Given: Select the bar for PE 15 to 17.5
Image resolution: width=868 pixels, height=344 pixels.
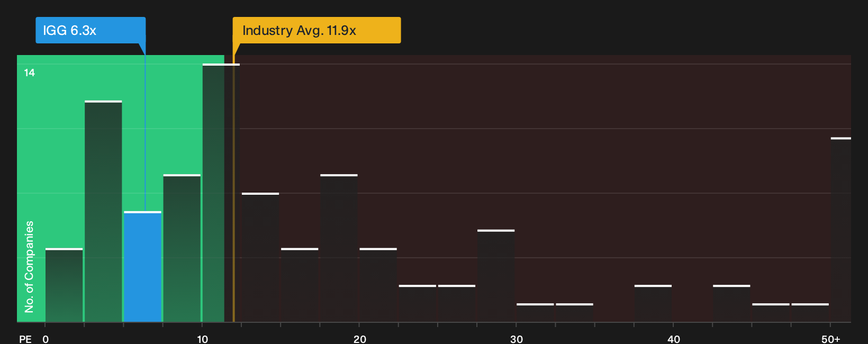Looking at the screenshot, I should click(x=300, y=285).
